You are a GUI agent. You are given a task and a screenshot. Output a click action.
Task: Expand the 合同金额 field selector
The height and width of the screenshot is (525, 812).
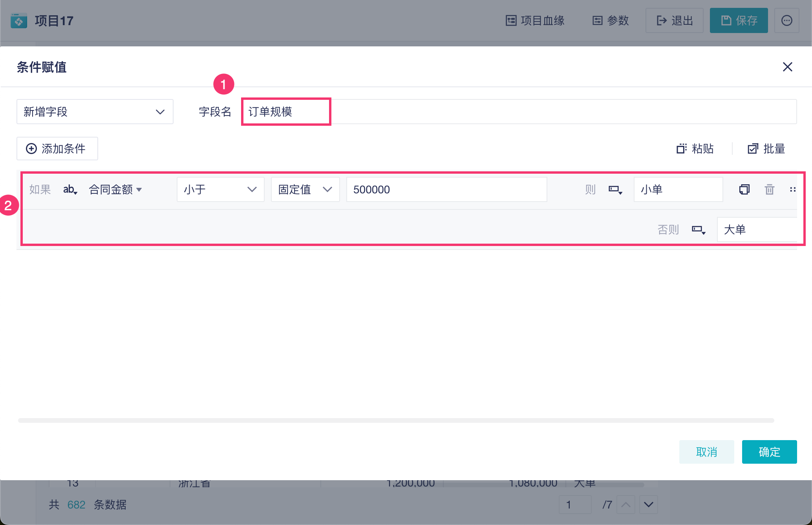[115, 190]
